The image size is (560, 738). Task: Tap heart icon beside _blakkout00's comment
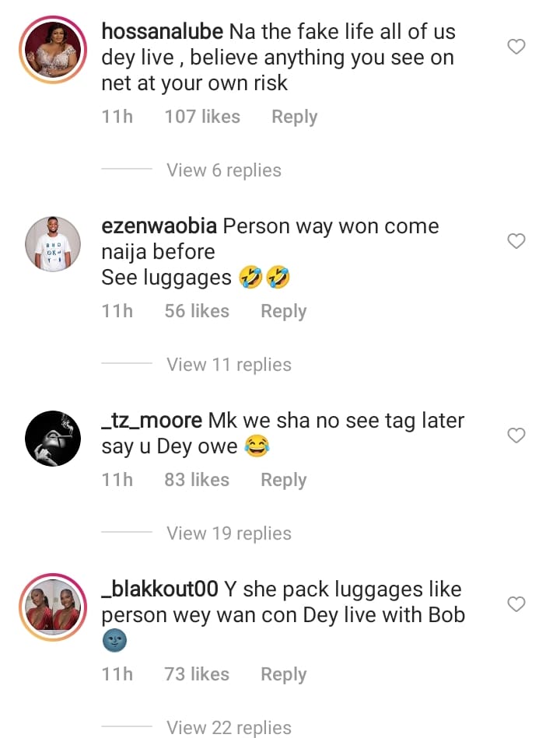[x=516, y=604]
